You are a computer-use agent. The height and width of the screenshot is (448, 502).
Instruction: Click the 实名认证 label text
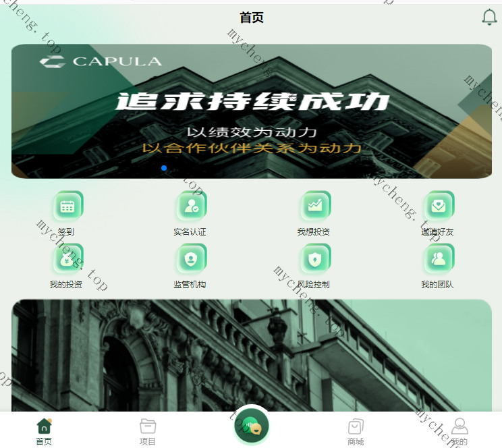(190, 231)
